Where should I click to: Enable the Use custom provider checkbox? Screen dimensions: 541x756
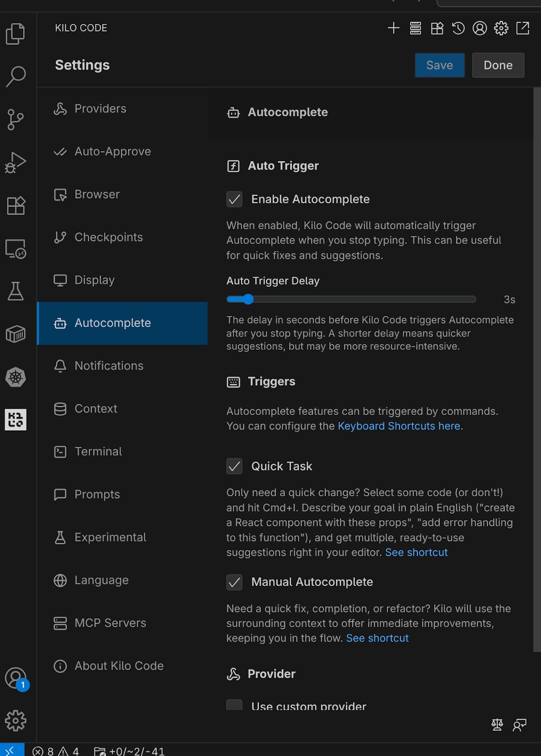[x=234, y=705]
